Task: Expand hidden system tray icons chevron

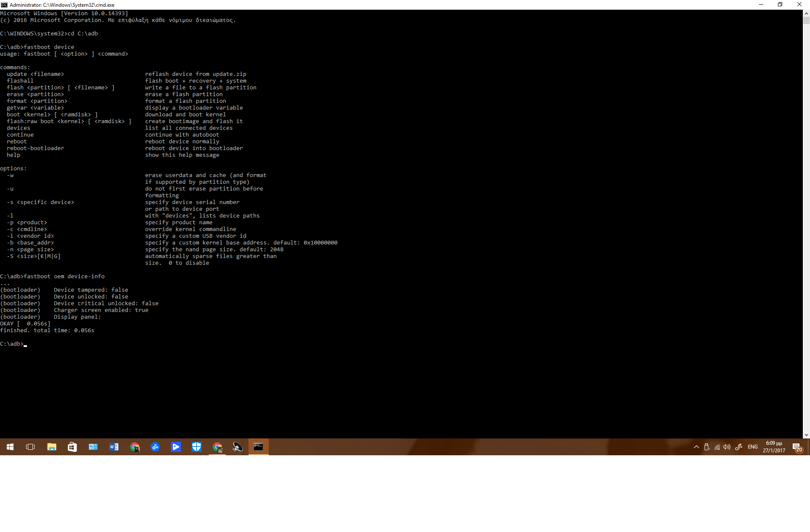Action: [x=696, y=447]
